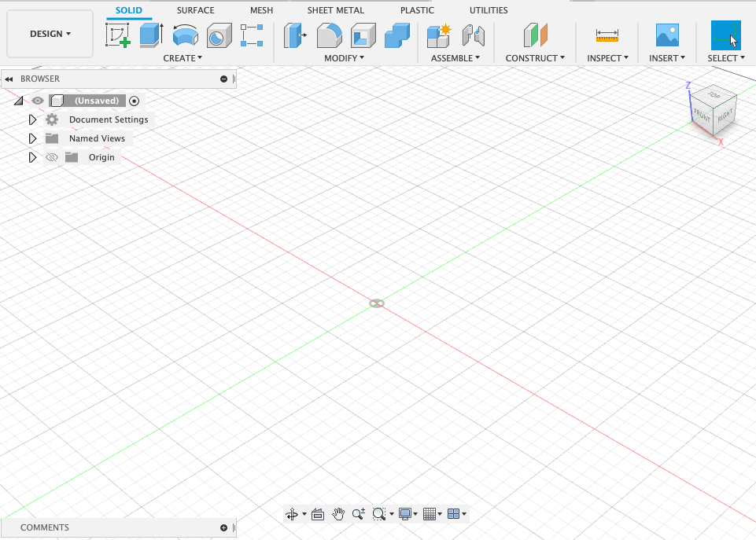
Task: Show the Origin folder contents
Action: [x=32, y=156]
